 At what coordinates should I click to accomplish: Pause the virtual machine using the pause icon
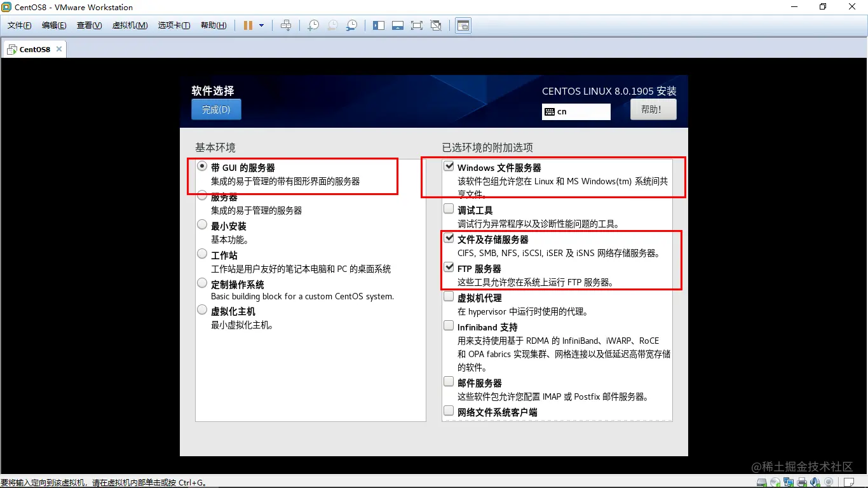pos(248,25)
